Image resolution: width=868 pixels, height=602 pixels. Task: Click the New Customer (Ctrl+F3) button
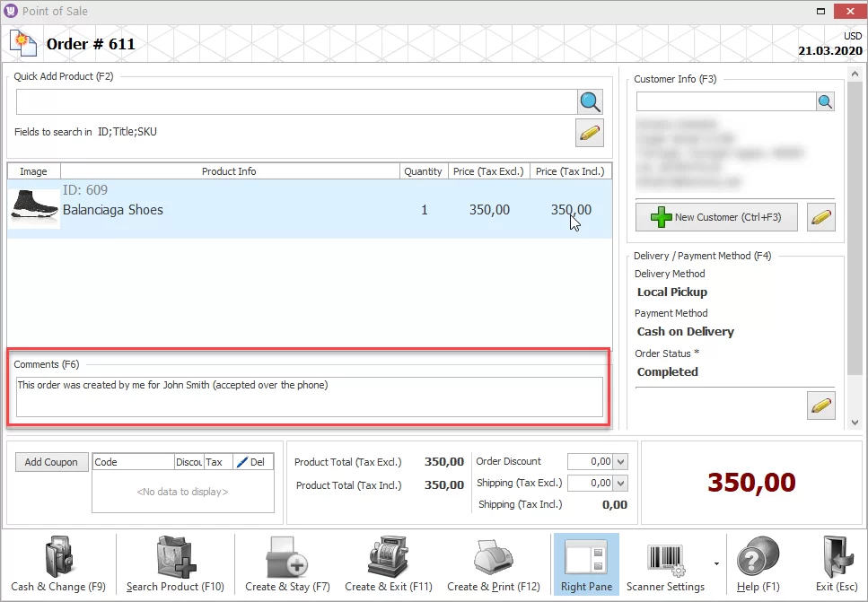pyautogui.click(x=715, y=216)
